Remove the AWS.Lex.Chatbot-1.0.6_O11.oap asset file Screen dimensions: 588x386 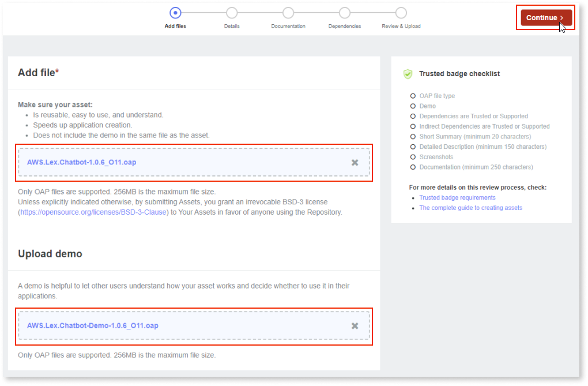click(x=355, y=163)
